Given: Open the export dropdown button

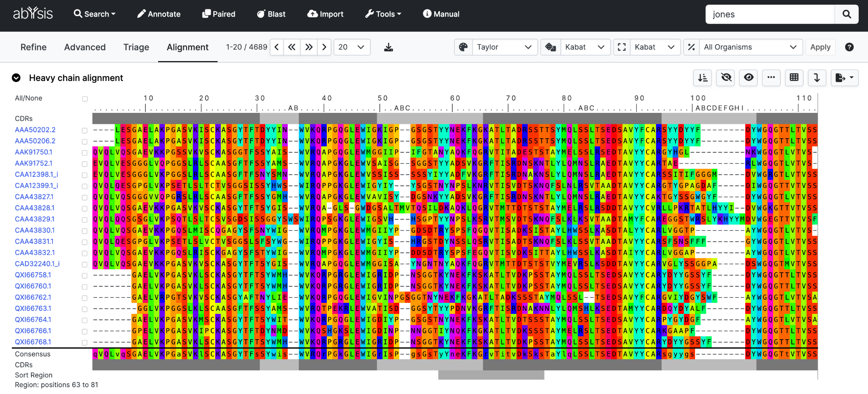Looking at the screenshot, I should [845, 78].
